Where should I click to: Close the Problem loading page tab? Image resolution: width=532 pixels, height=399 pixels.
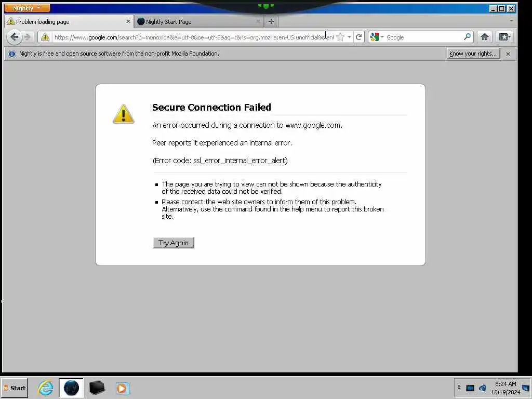(128, 21)
